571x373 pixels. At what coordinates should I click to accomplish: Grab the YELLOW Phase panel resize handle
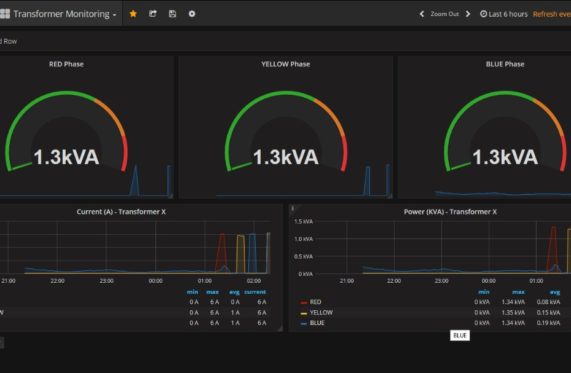(x=390, y=196)
